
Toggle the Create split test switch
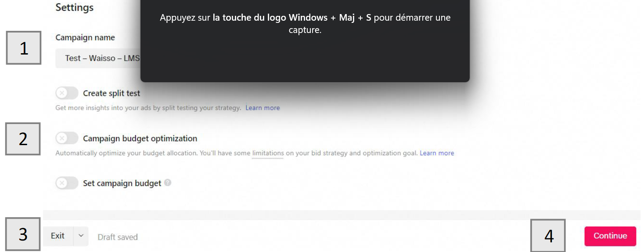tap(67, 93)
